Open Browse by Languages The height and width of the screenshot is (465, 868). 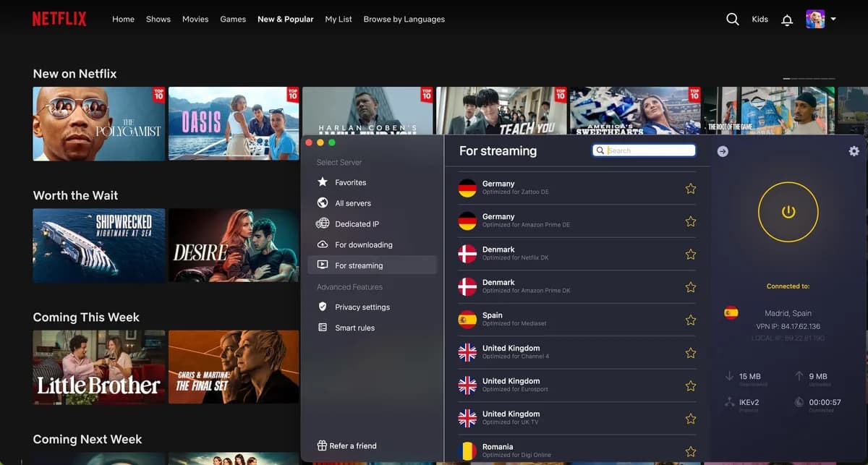(404, 20)
